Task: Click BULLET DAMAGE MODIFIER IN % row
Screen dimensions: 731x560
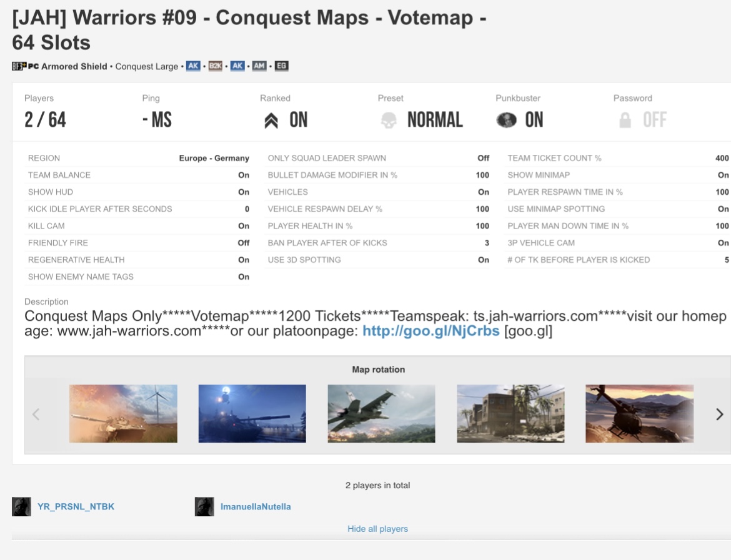Action: click(378, 175)
